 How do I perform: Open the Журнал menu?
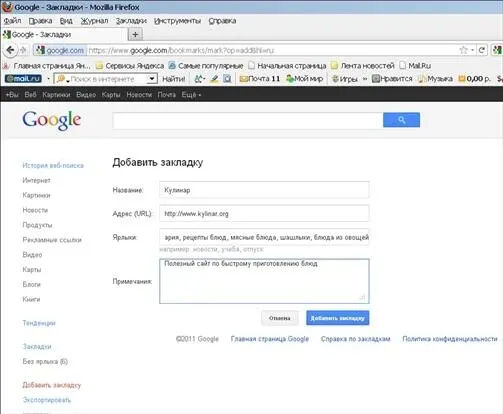(x=94, y=21)
